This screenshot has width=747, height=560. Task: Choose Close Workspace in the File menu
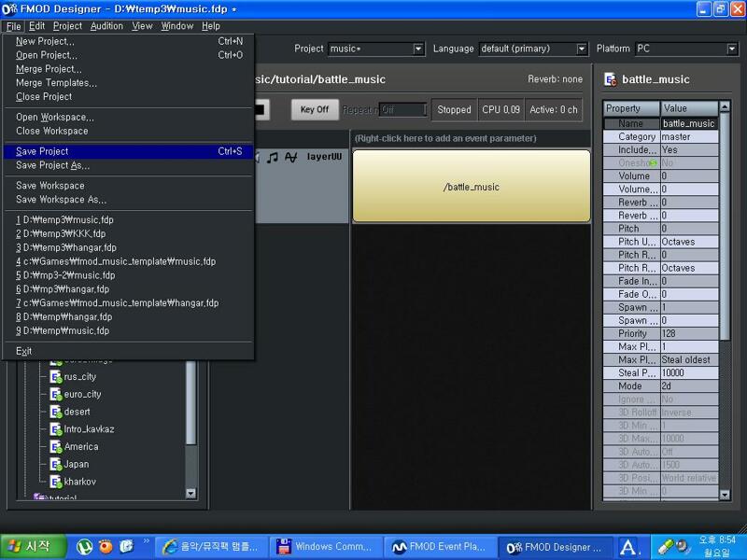(x=128, y=131)
